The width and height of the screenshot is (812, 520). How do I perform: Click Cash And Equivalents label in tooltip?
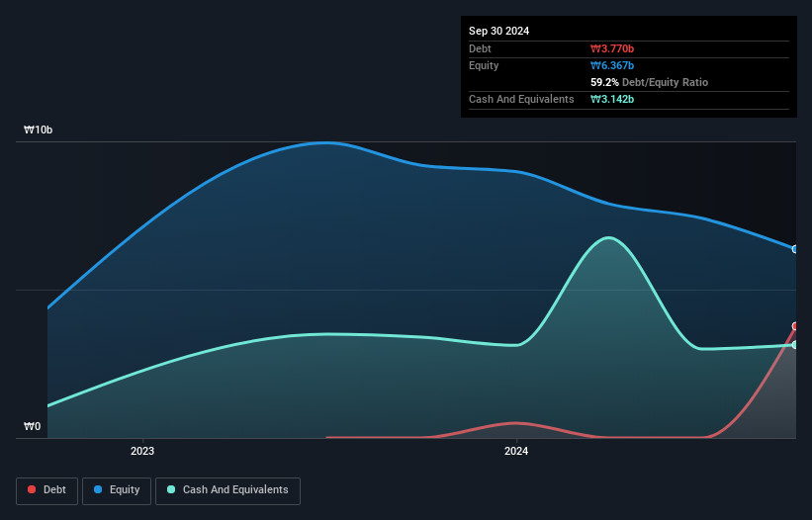click(521, 99)
